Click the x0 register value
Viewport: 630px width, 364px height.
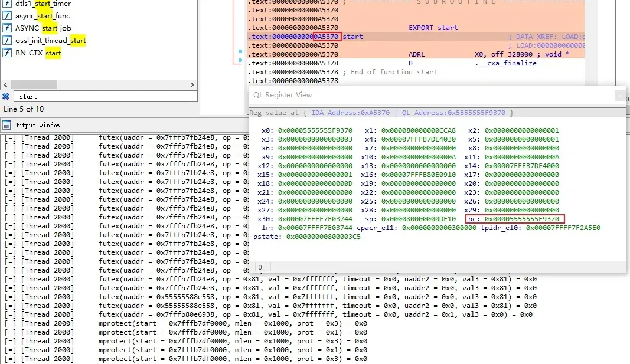315,130
